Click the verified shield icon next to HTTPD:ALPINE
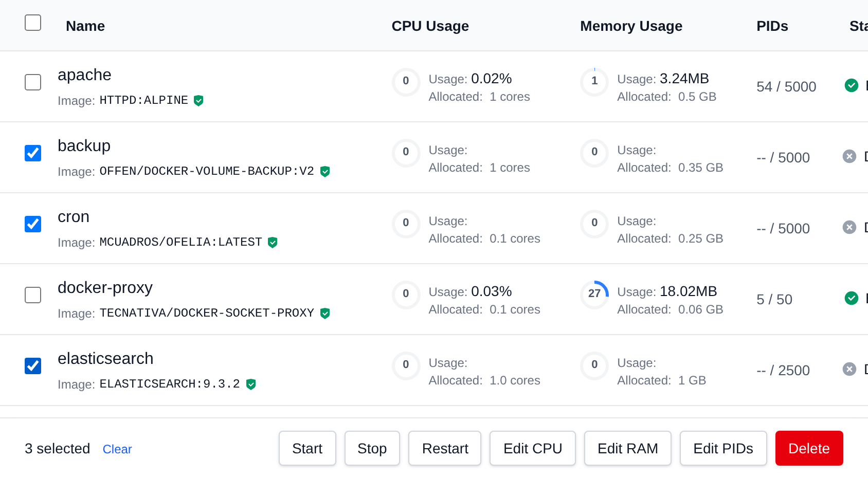This screenshot has width=868, height=478. point(198,101)
